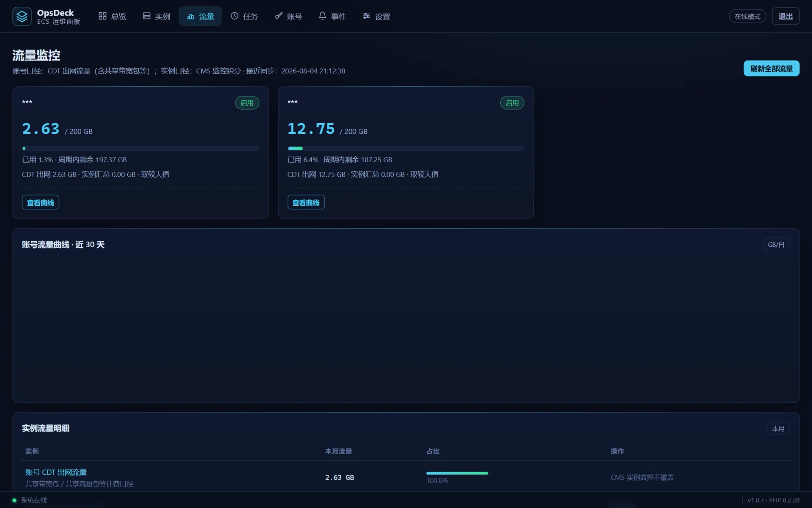Click the 2.63 GB table cell
Viewport: 812px width, 508px height.
pos(340,478)
